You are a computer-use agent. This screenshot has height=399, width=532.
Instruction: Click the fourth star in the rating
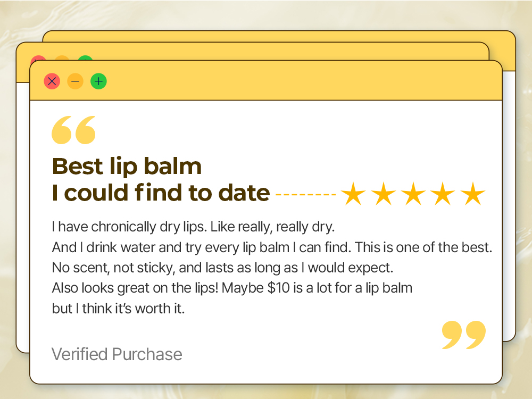click(442, 194)
